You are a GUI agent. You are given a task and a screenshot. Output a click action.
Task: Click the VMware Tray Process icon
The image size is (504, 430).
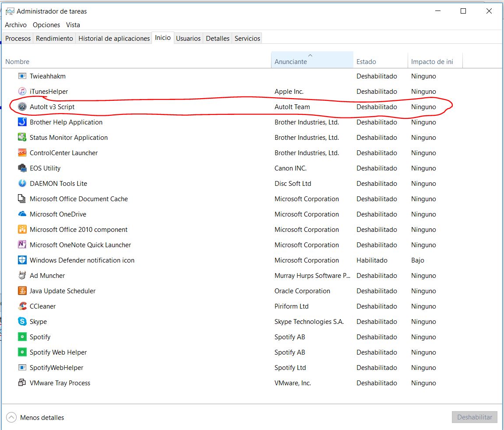(22, 383)
